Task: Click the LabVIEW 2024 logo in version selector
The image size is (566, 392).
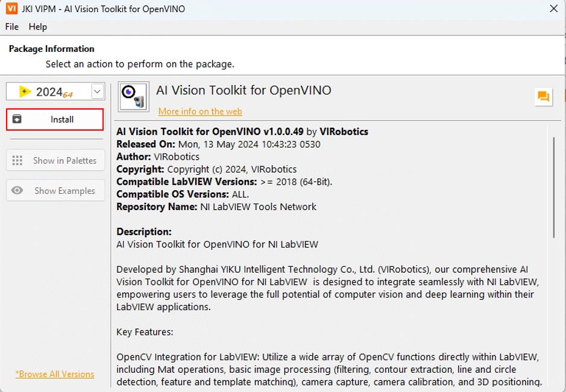Action: click(x=25, y=92)
